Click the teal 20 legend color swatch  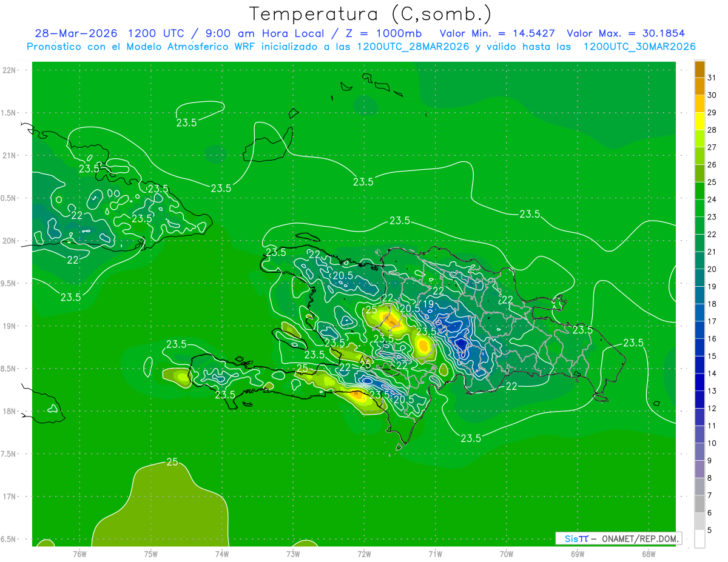[x=699, y=261]
